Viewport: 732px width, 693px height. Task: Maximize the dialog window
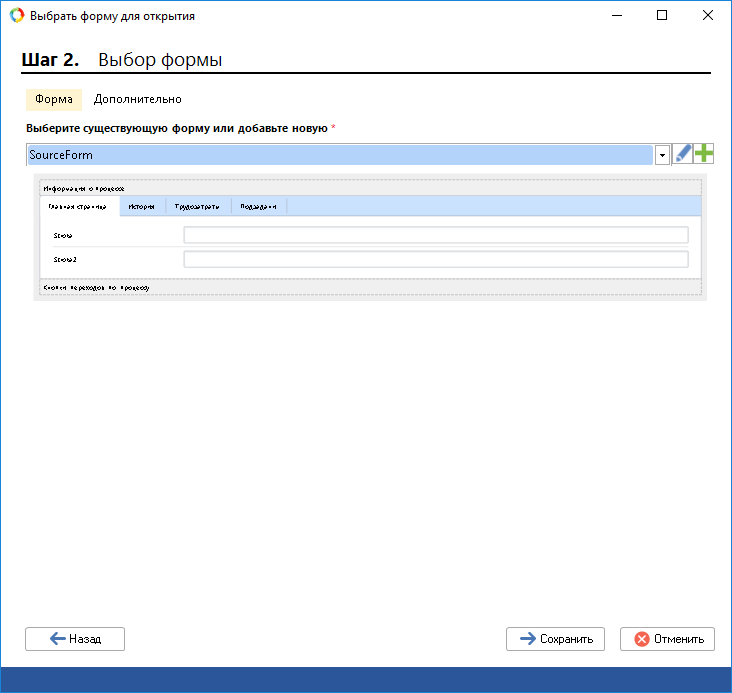pyautogui.click(x=661, y=16)
